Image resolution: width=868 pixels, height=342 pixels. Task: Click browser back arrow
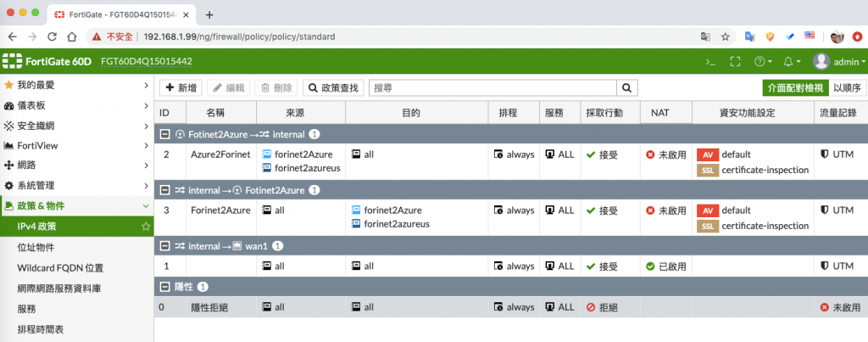click(x=13, y=36)
